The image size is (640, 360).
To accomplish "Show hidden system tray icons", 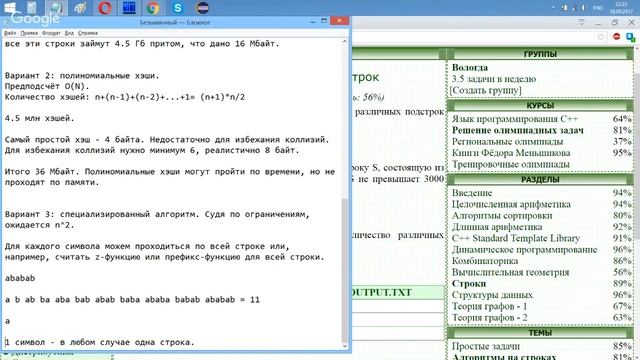I will tap(553, 7).
